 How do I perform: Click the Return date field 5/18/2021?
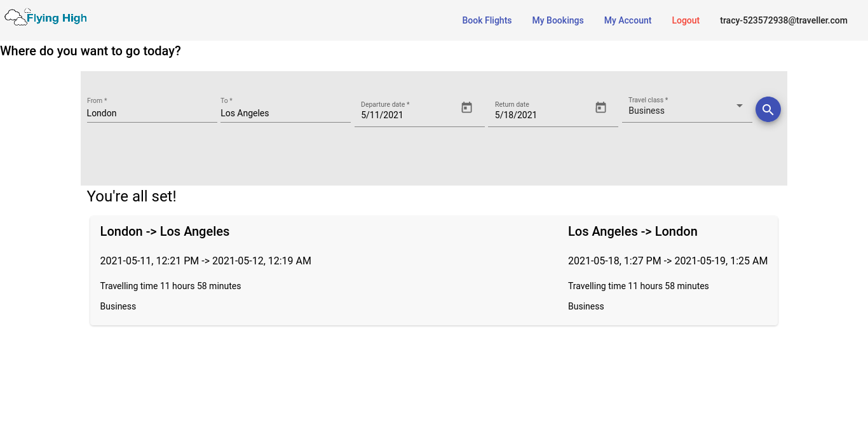pyautogui.click(x=541, y=115)
